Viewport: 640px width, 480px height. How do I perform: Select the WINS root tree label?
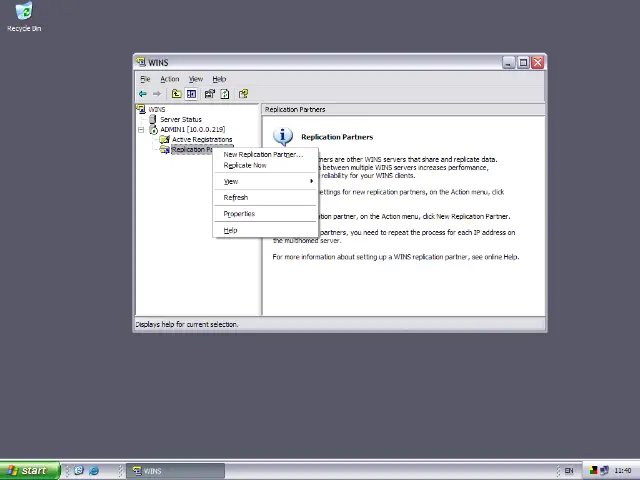pyautogui.click(x=157, y=109)
